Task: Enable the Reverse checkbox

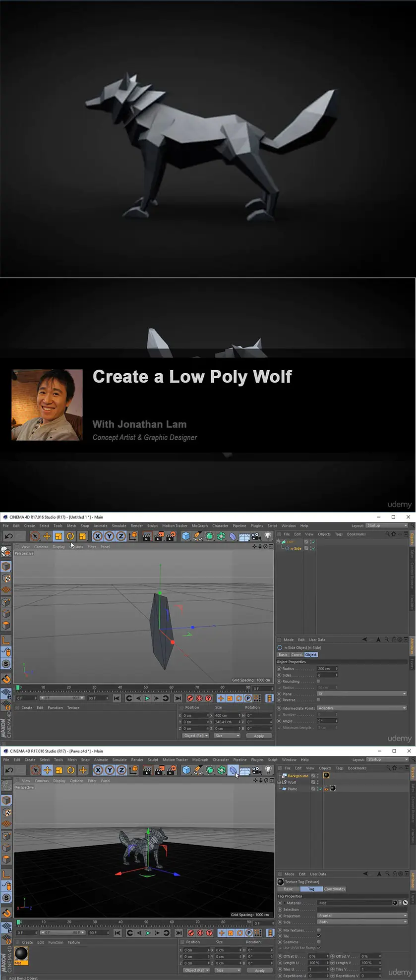Action: tap(318, 700)
